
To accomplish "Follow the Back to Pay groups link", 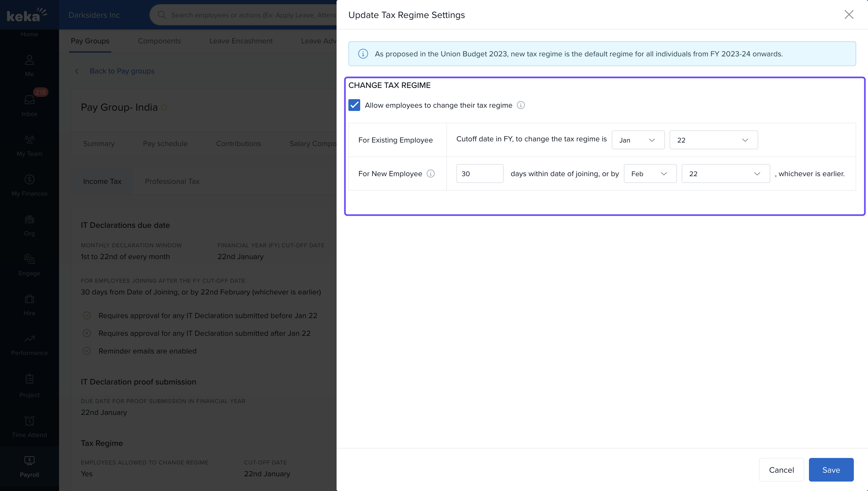I will pyautogui.click(x=122, y=71).
